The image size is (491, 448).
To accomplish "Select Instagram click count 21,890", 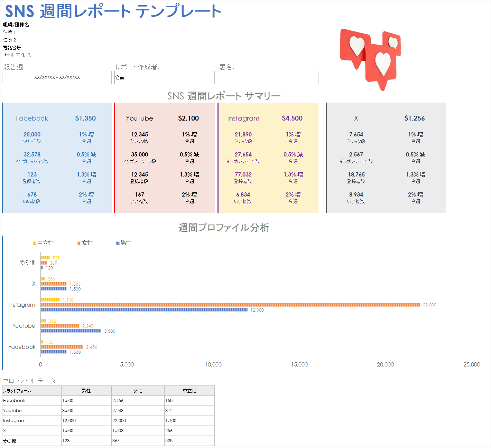I will click(x=243, y=134).
